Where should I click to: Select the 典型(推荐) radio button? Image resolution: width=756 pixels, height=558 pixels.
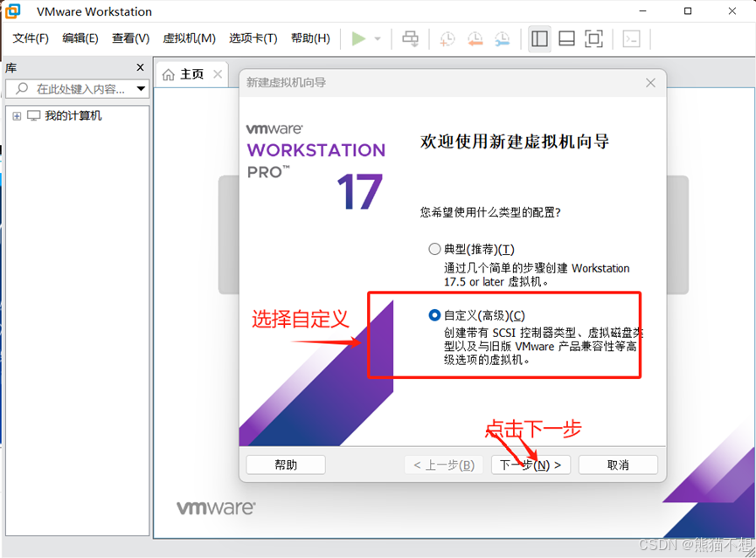434,248
